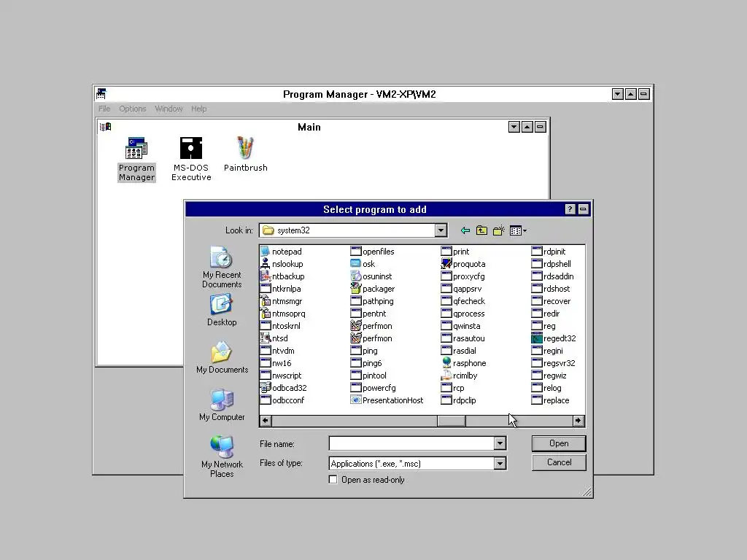
Task: Select the proquota file
Action: 463,264
